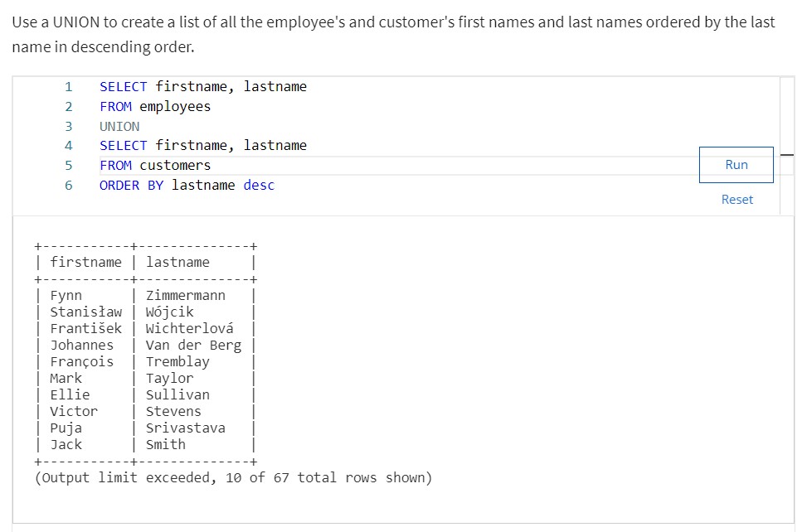Select line number 3 in the gutter
This screenshot has width=802, height=532.
pyautogui.click(x=67, y=126)
